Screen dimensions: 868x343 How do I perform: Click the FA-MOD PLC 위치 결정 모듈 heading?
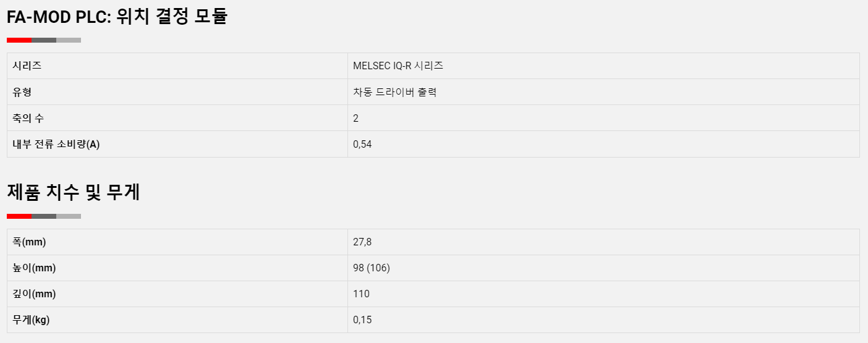[x=117, y=17]
